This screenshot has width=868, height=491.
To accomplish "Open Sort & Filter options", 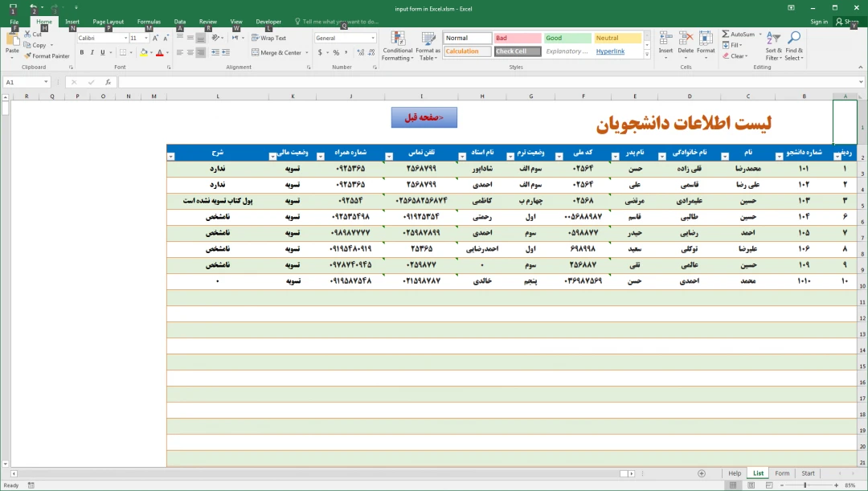I will pos(773,46).
